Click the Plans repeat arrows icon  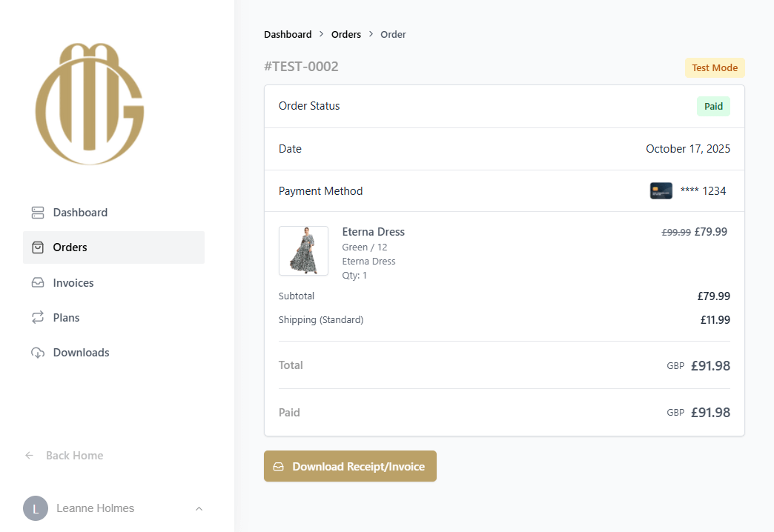coord(38,318)
